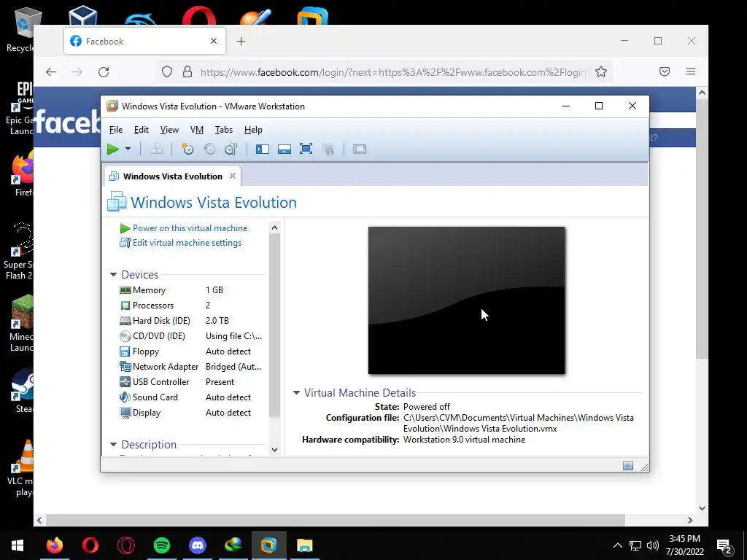This screenshot has width=747, height=560.
Task: Click the devices panel scroll down arrow
Action: coord(274,449)
